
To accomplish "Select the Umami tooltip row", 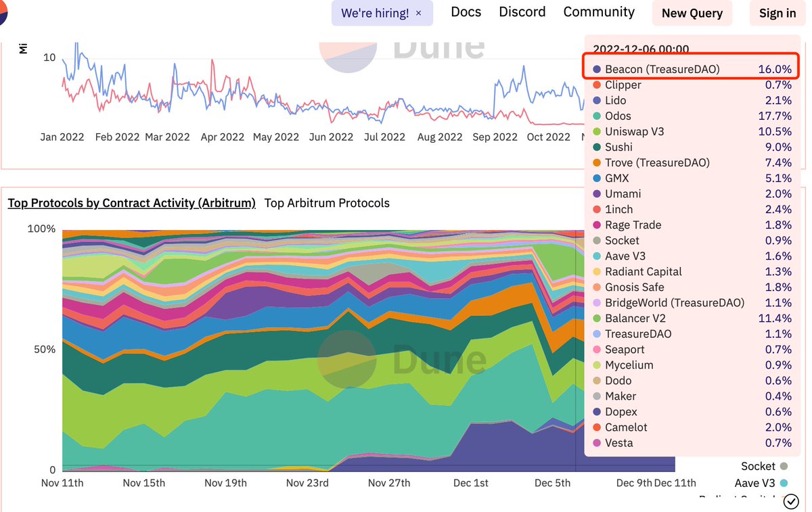I will click(692, 193).
